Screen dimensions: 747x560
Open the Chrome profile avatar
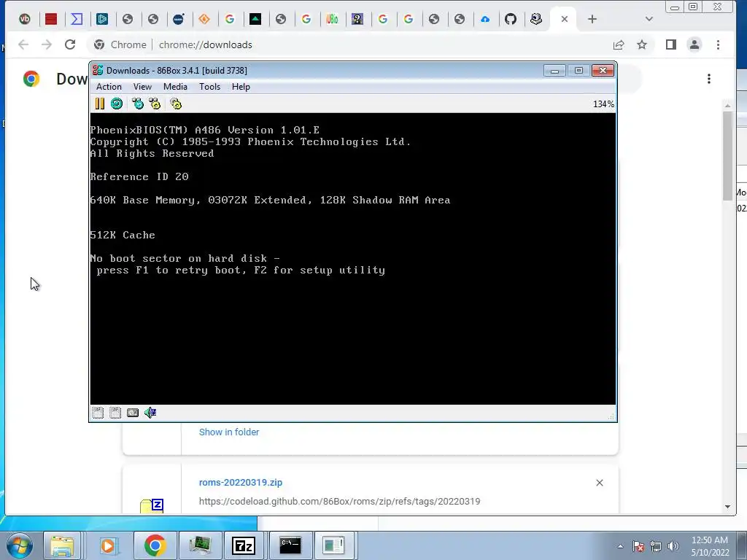tap(694, 44)
